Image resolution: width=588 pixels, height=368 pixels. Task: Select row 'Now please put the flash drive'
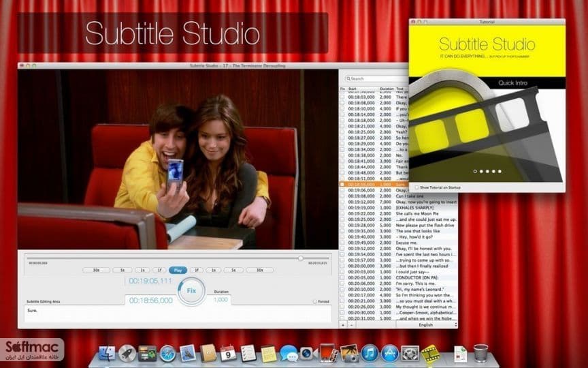click(x=399, y=226)
